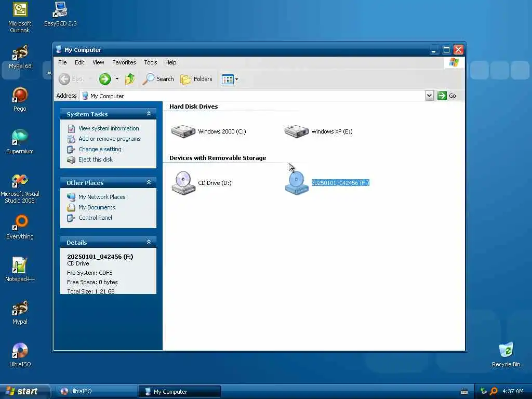Click the My Network Places icon
This screenshot has width=532, height=399.
[71, 197]
